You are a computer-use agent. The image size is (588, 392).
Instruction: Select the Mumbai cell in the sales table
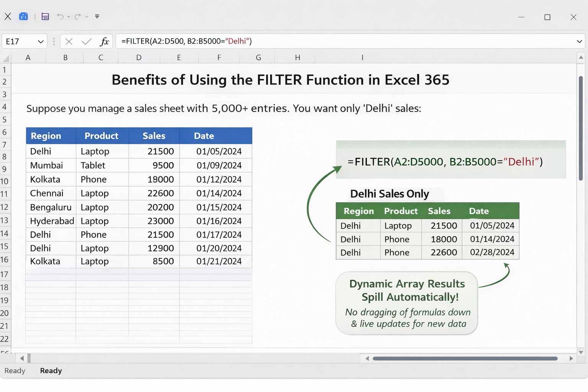(x=46, y=165)
